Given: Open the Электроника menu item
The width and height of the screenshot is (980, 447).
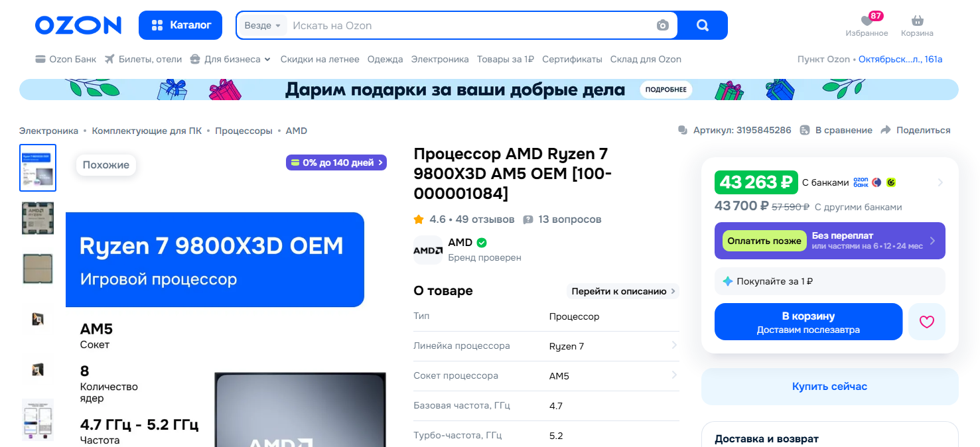Looking at the screenshot, I should tap(440, 59).
